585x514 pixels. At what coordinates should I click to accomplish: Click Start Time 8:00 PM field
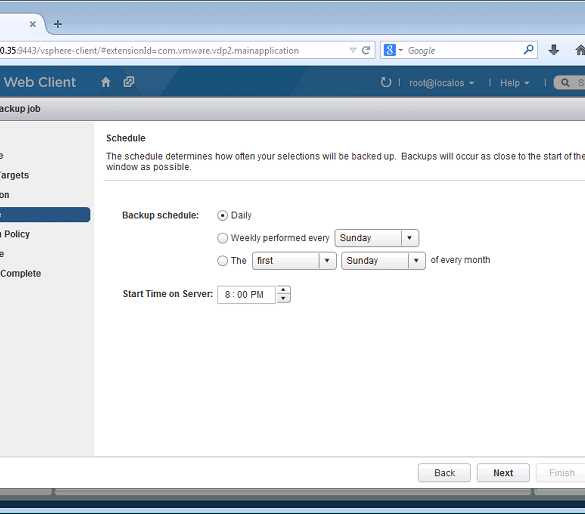246,295
